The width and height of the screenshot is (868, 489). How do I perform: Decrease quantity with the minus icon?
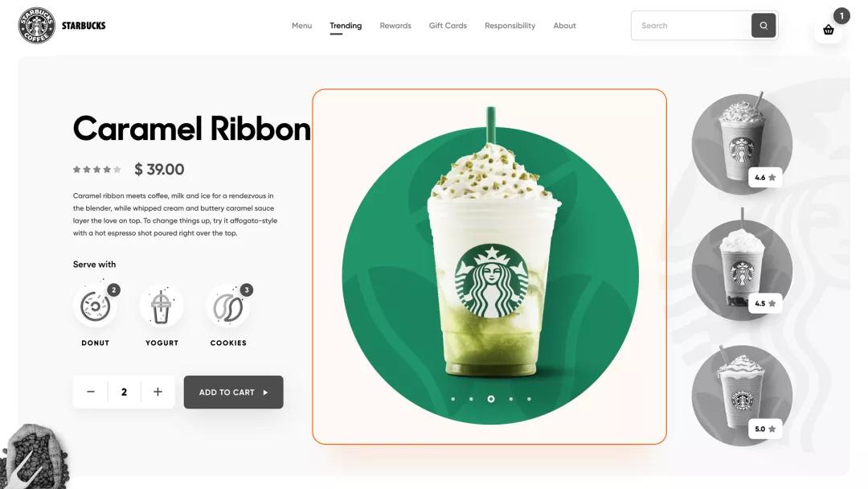point(91,392)
